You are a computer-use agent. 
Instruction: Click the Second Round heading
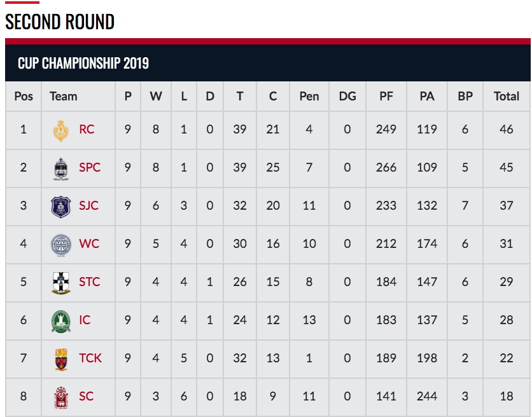coord(60,22)
